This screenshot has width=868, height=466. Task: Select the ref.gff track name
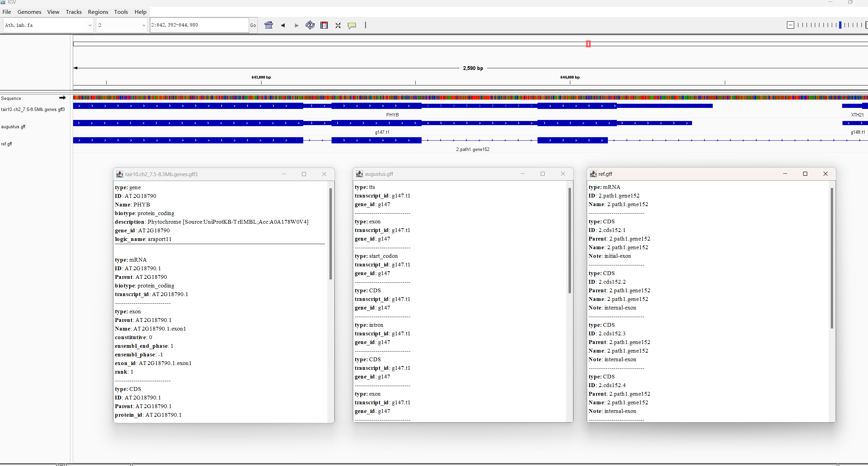(7, 144)
